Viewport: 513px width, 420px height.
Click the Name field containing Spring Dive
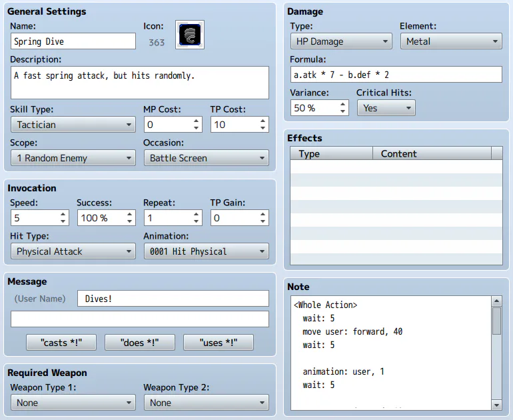tap(73, 41)
